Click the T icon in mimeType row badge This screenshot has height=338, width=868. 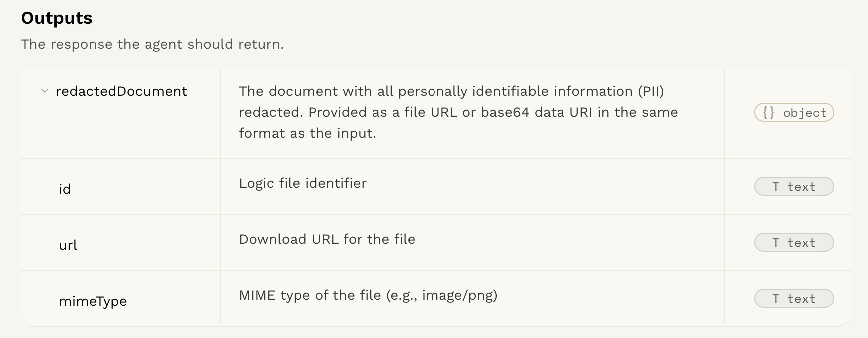pos(776,299)
